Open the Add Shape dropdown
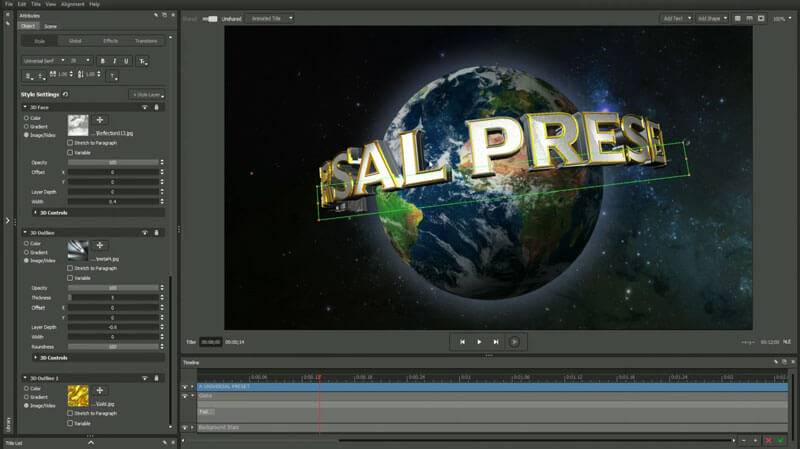The height and width of the screenshot is (449, 800). pyautogui.click(x=712, y=18)
